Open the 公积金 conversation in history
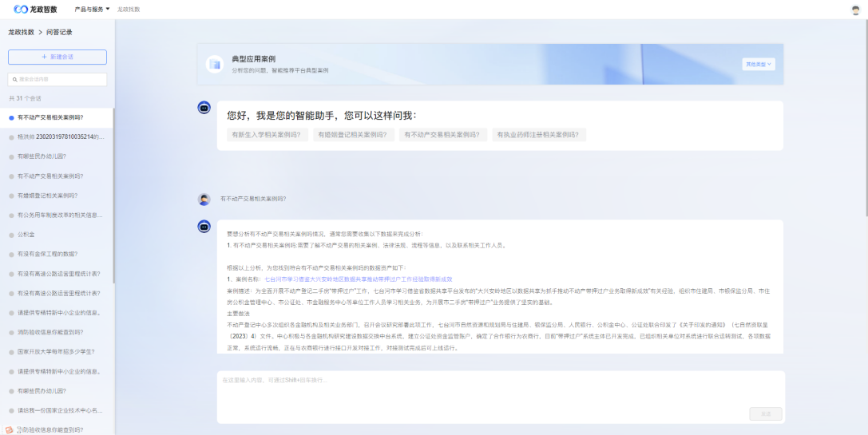This screenshot has width=868, height=435. (26, 235)
